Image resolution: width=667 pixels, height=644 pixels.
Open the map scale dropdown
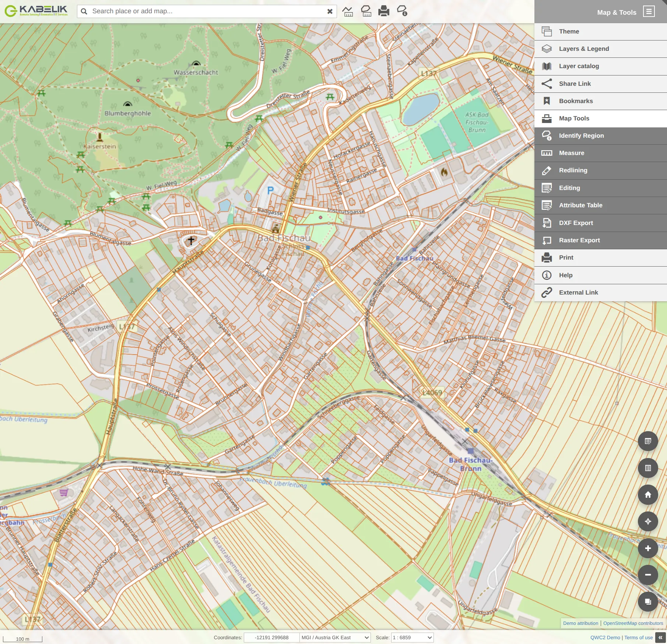(412, 637)
